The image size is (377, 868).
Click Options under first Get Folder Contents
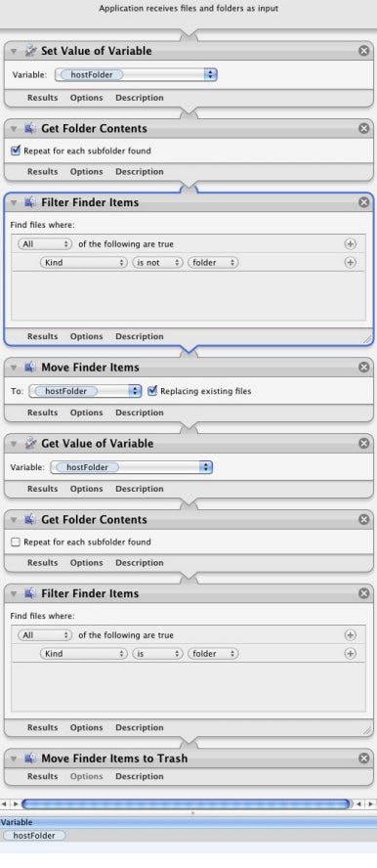click(x=86, y=172)
